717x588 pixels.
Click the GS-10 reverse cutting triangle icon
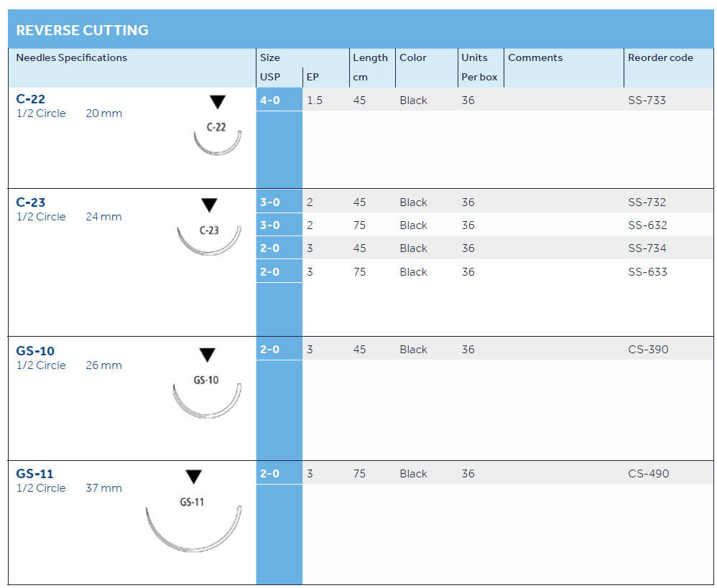207,355
